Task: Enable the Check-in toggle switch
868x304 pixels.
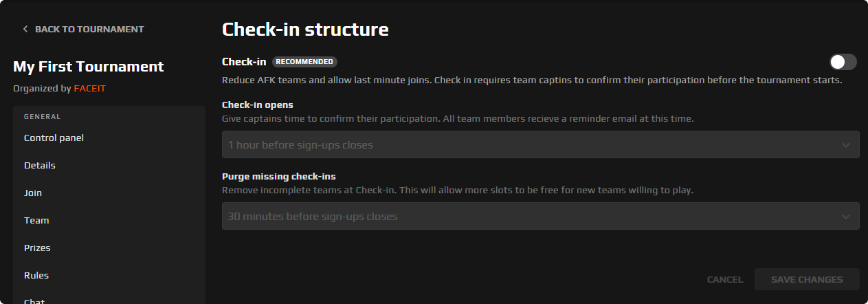Action: point(843,62)
